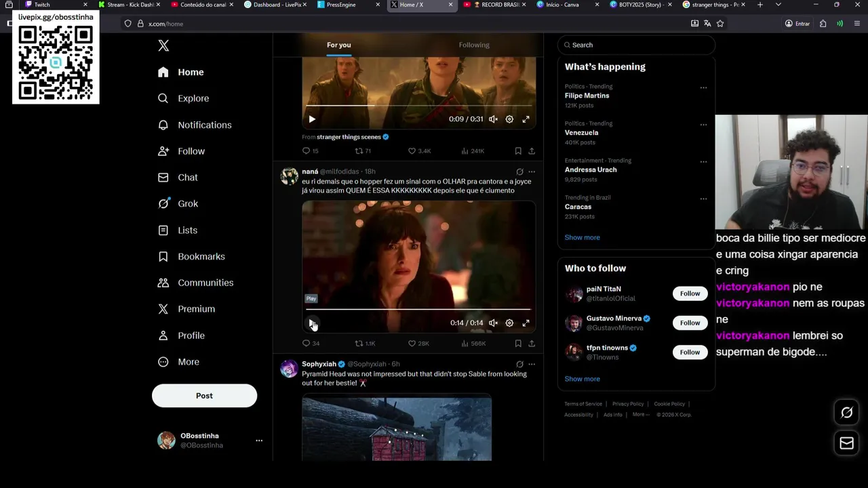Open More menu in sidebar

tap(178, 362)
